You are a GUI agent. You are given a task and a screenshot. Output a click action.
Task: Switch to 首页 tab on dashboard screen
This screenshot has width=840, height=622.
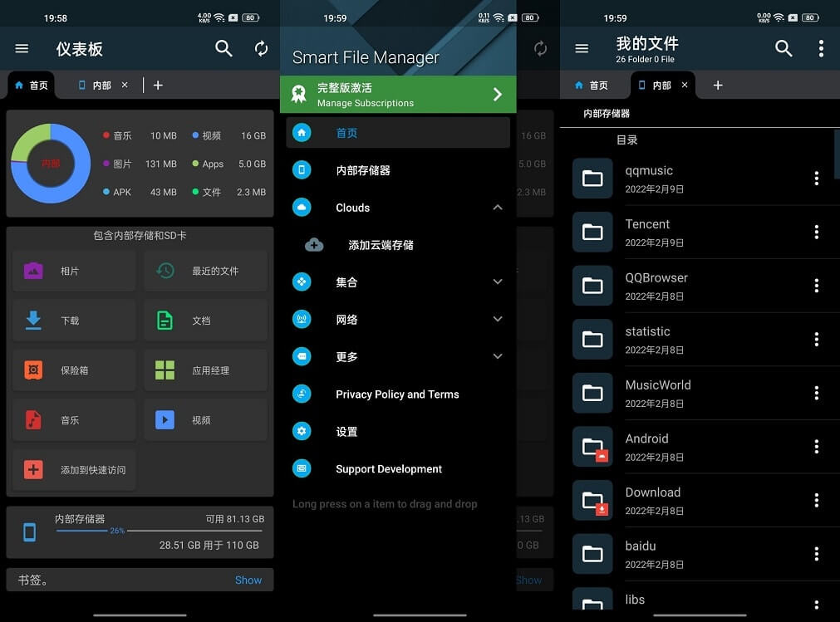(32, 85)
